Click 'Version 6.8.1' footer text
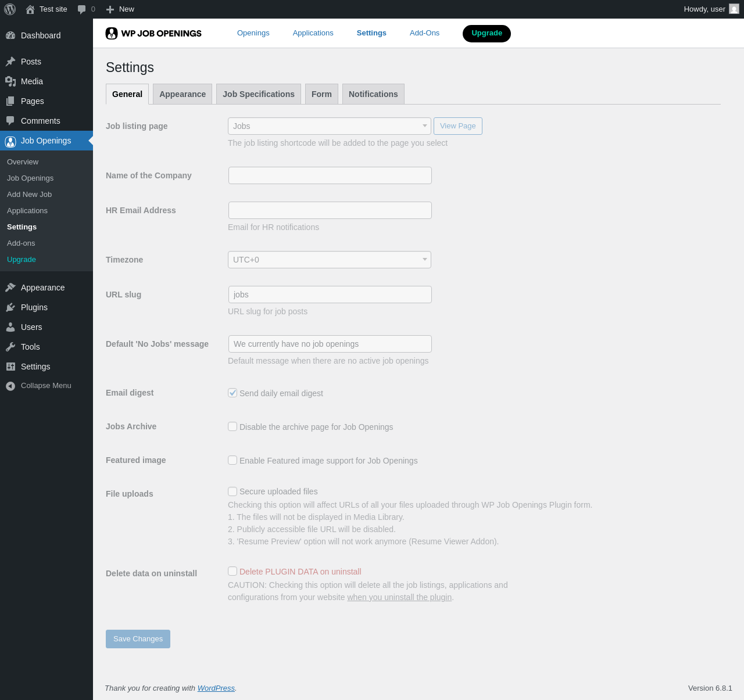The height and width of the screenshot is (700, 744). point(710,688)
